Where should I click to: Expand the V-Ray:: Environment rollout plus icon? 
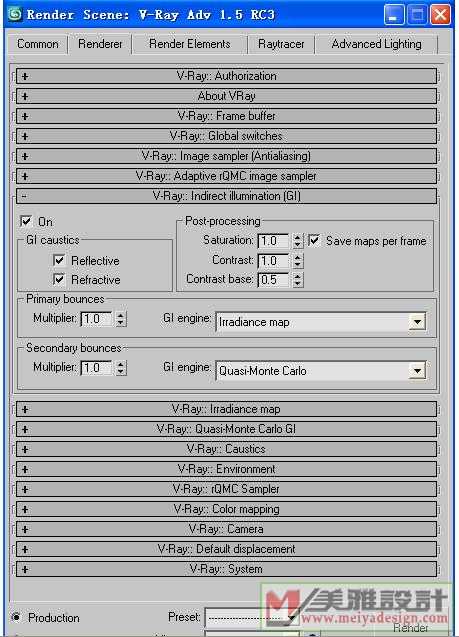[x=25, y=469]
